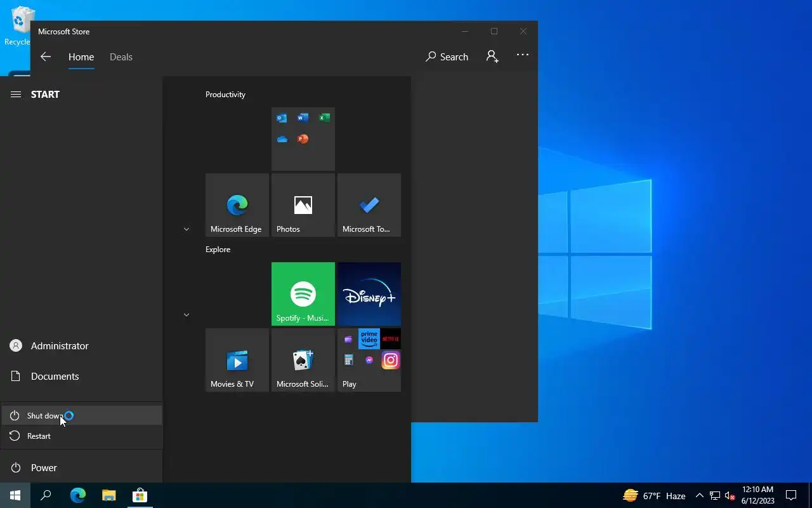Click the Start hamburger menu icon
The width and height of the screenshot is (812, 508).
point(16,94)
